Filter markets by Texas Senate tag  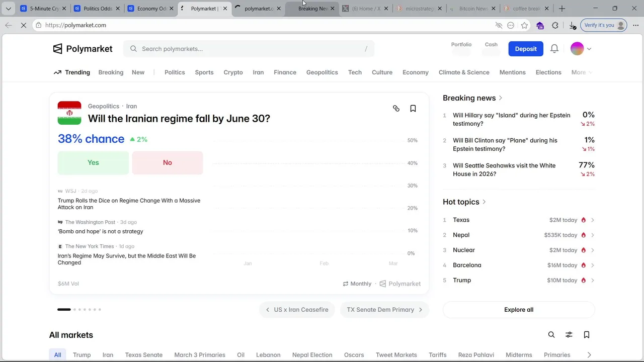144,355
